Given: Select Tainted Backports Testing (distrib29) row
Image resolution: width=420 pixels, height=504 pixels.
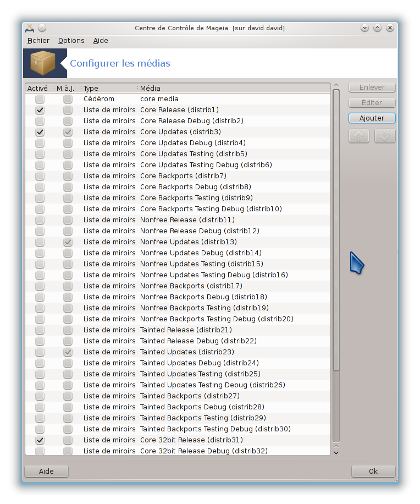Looking at the screenshot, I should tap(178, 418).
